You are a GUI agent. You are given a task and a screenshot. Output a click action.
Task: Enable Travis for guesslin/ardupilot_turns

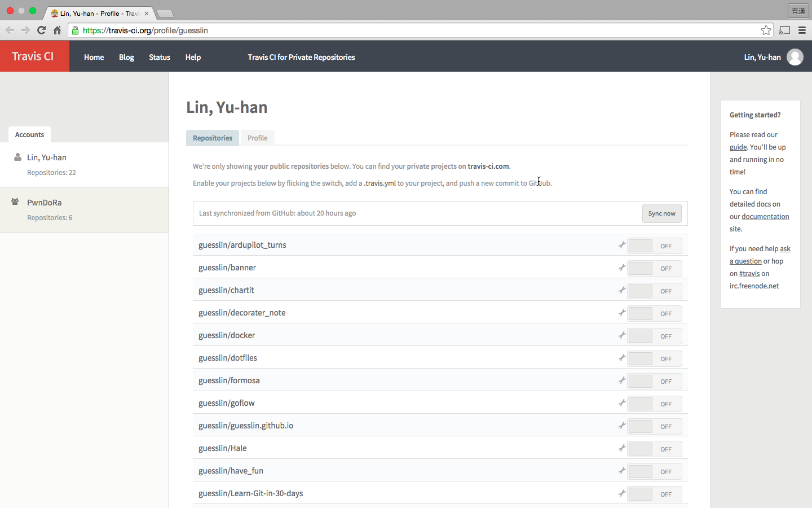tap(655, 246)
